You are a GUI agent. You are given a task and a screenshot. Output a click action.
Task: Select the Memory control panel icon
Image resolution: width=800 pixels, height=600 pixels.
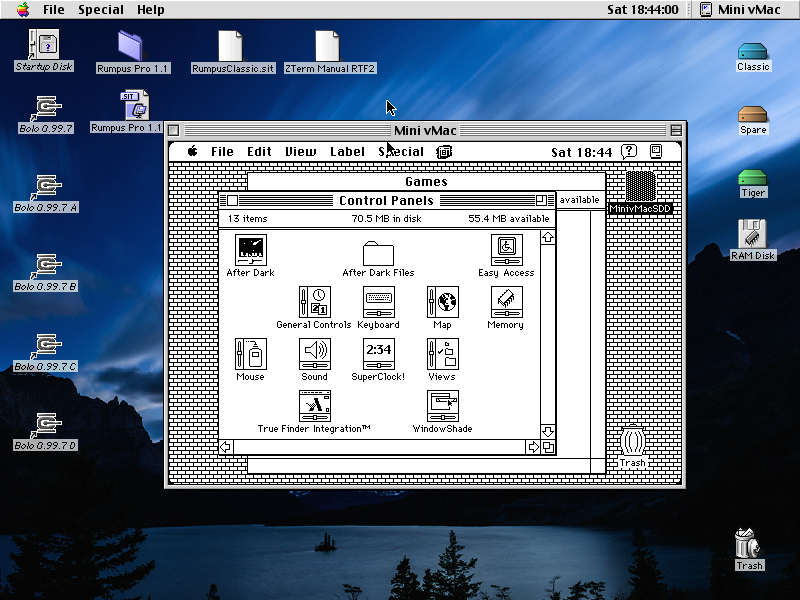(506, 302)
